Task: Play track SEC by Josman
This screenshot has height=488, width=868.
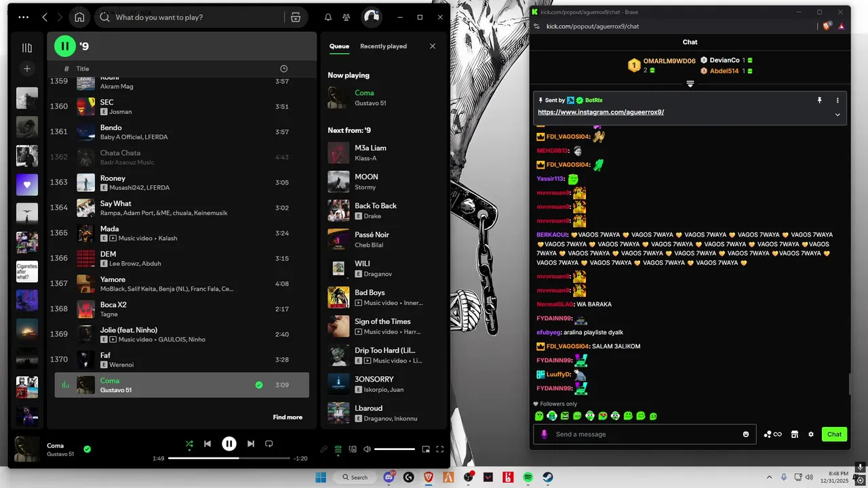Action: click(182, 106)
